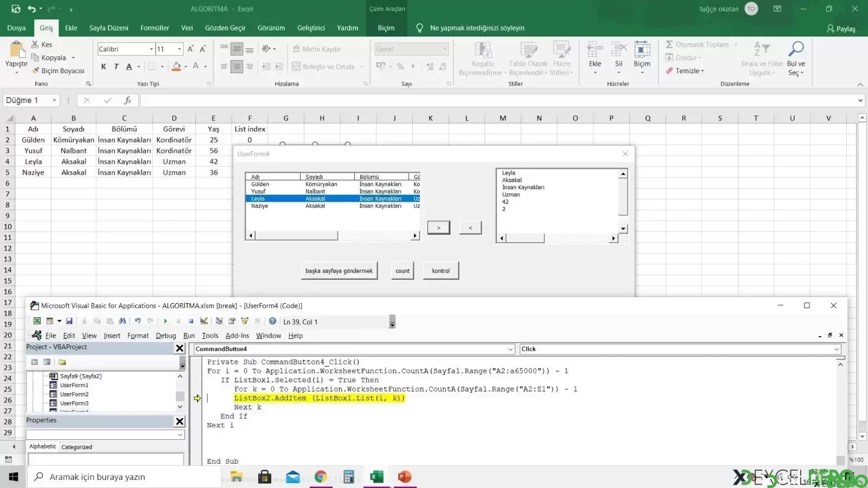This screenshot has width=868, height=488.
Task: Switch to Categorized tab in Properties panel
Action: tap(76, 447)
